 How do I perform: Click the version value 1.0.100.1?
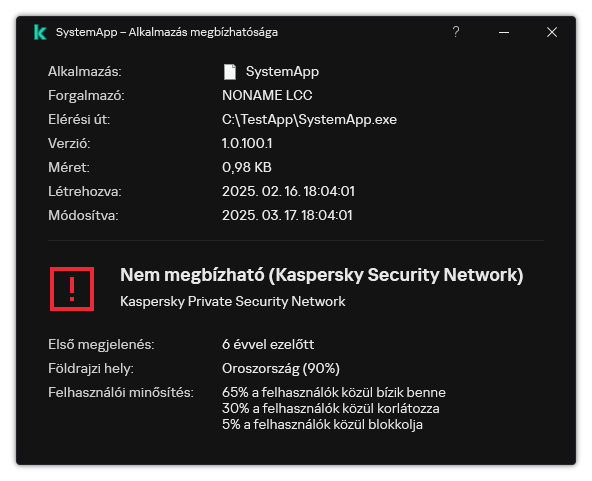point(247,143)
